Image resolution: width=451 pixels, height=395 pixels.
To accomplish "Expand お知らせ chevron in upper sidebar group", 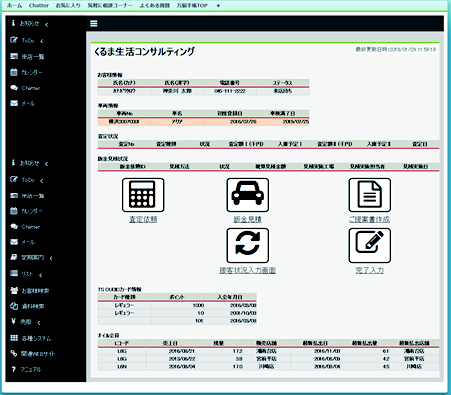I will click(46, 24).
